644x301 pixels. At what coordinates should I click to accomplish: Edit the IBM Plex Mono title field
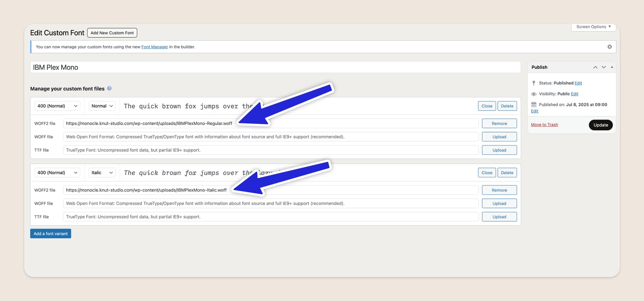(275, 67)
